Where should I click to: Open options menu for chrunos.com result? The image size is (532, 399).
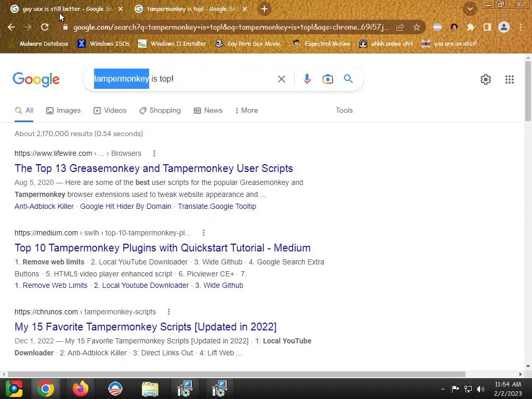point(169,312)
